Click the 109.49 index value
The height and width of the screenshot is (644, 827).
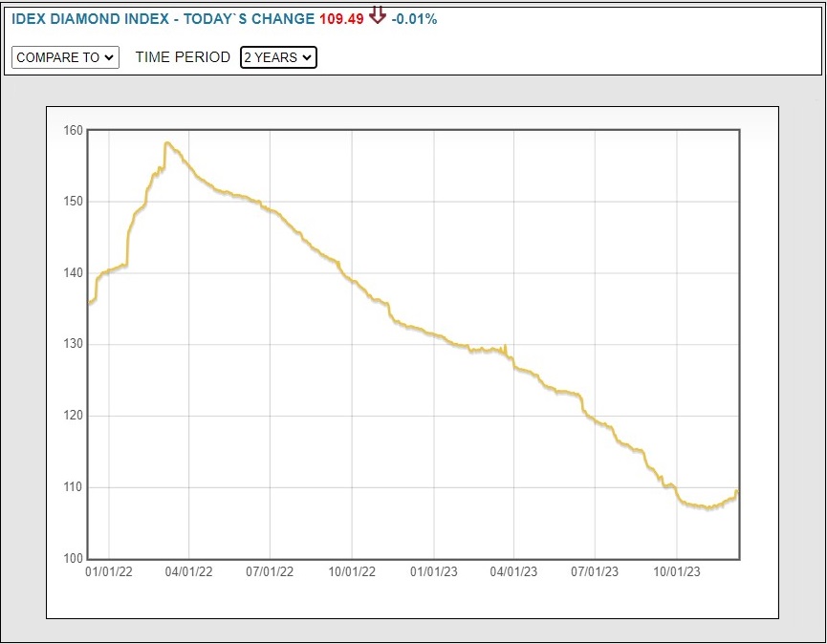pos(341,18)
